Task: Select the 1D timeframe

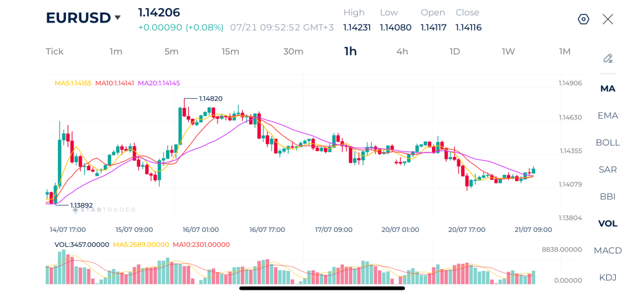Action: click(x=455, y=52)
